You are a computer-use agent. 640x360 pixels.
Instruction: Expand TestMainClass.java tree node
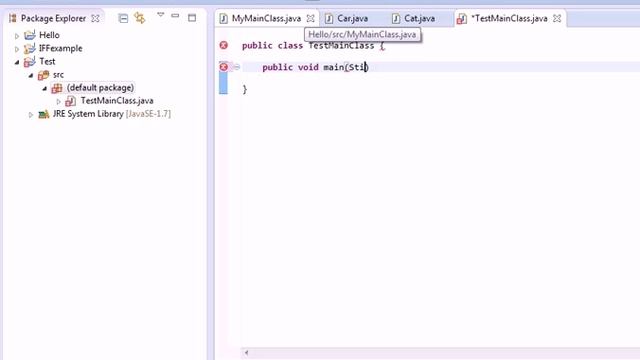(x=58, y=101)
